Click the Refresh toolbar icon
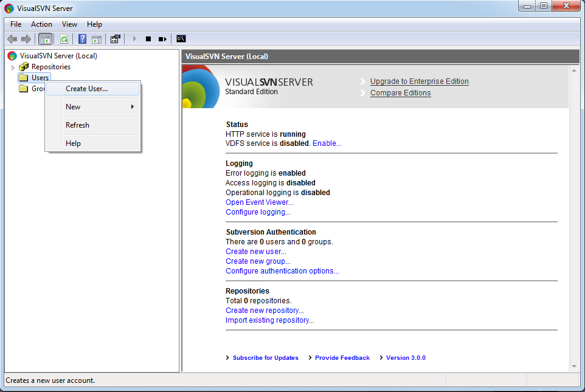 (x=64, y=39)
